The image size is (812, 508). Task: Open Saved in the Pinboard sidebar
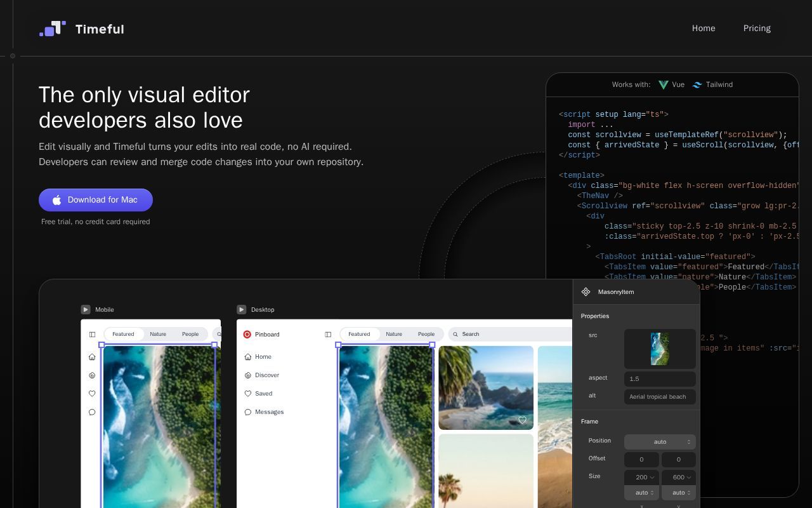pyautogui.click(x=258, y=394)
